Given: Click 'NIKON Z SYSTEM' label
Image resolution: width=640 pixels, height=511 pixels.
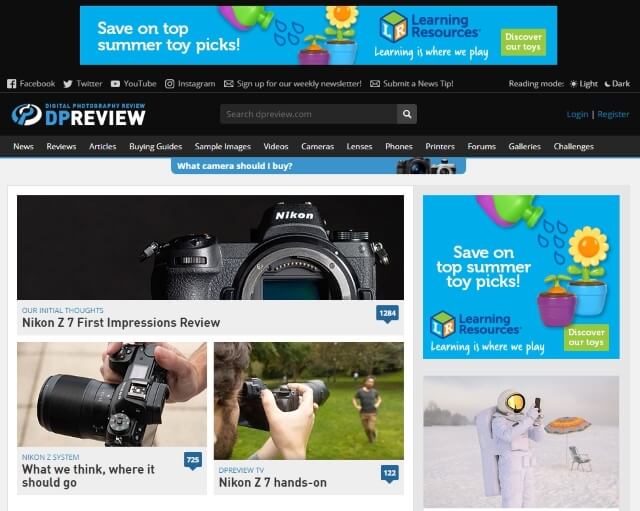Looking at the screenshot, I should 51,457.
